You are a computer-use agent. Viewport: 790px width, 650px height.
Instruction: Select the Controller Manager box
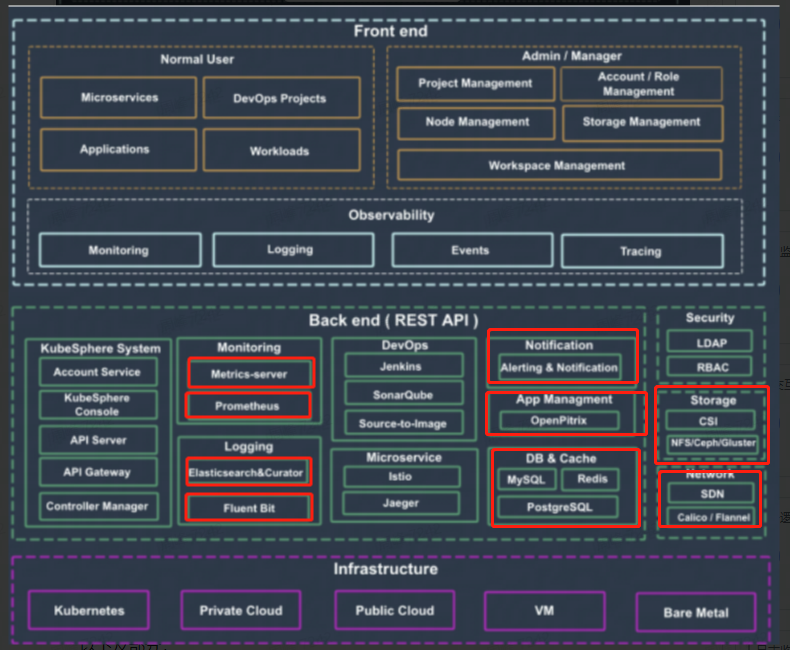[x=98, y=506]
